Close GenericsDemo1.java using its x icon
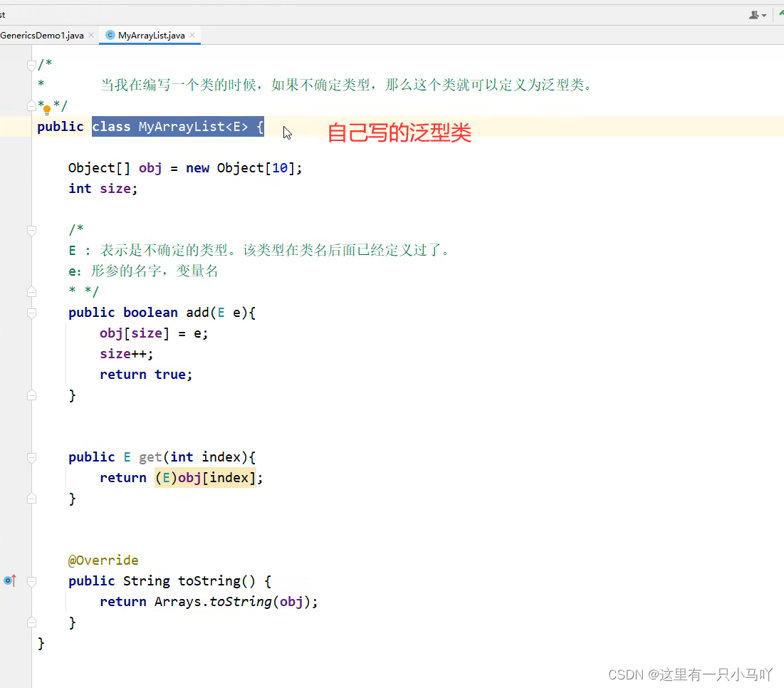Image resolution: width=784 pixels, height=688 pixels. [90, 33]
